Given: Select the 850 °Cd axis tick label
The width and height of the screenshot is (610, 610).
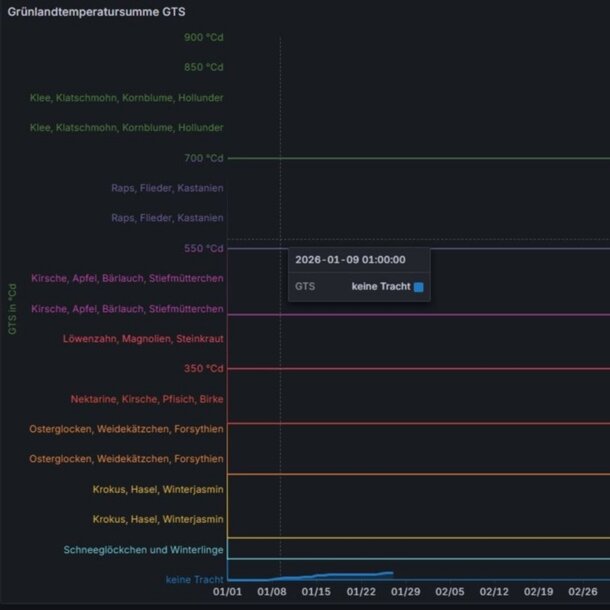Looking at the screenshot, I should click(x=204, y=68).
